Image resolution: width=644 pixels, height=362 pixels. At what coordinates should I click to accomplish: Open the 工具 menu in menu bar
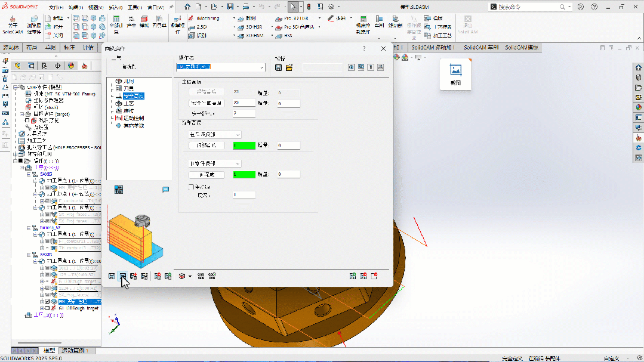[134, 7]
